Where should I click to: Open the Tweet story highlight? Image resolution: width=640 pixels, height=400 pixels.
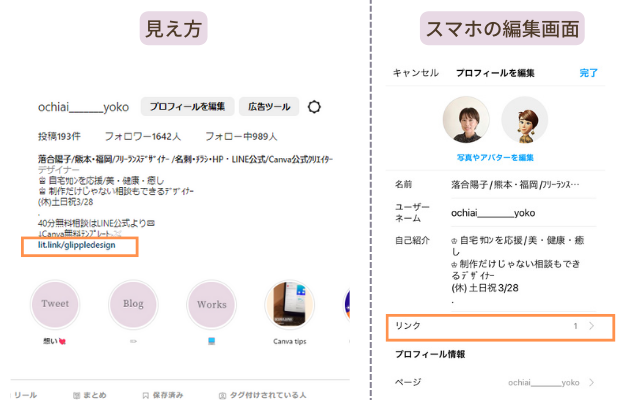pyautogui.click(x=55, y=304)
